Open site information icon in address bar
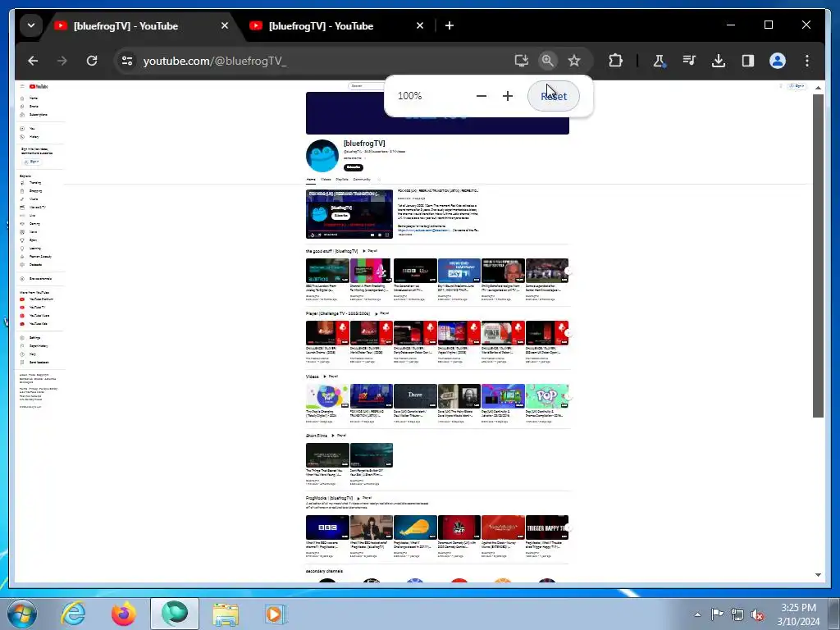840x630 pixels. coord(127,61)
